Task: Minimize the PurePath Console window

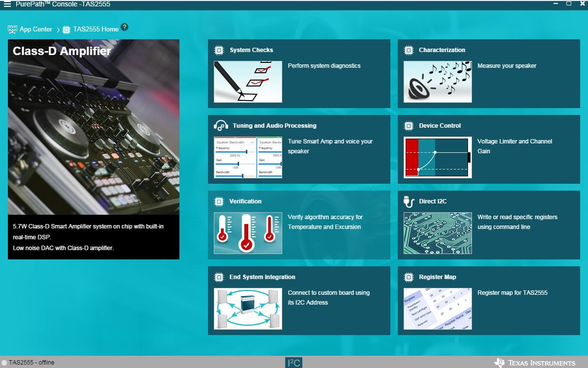Action: (x=556, y=4)
